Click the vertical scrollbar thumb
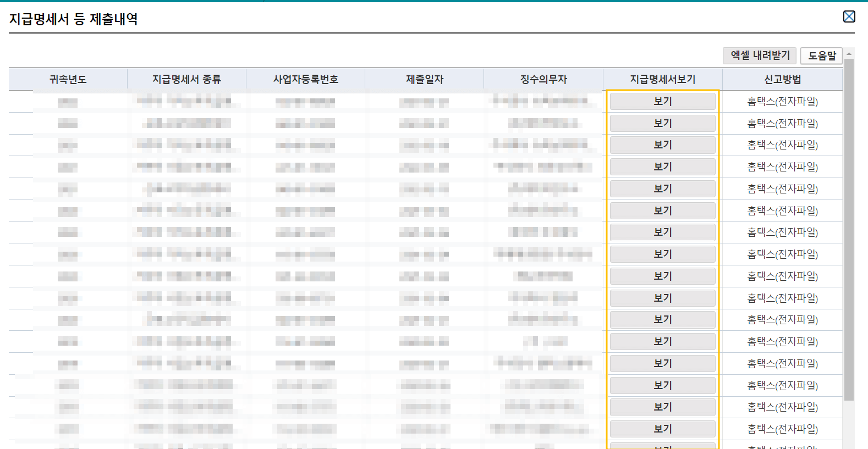Screen dimensions: 868x449 849,230
